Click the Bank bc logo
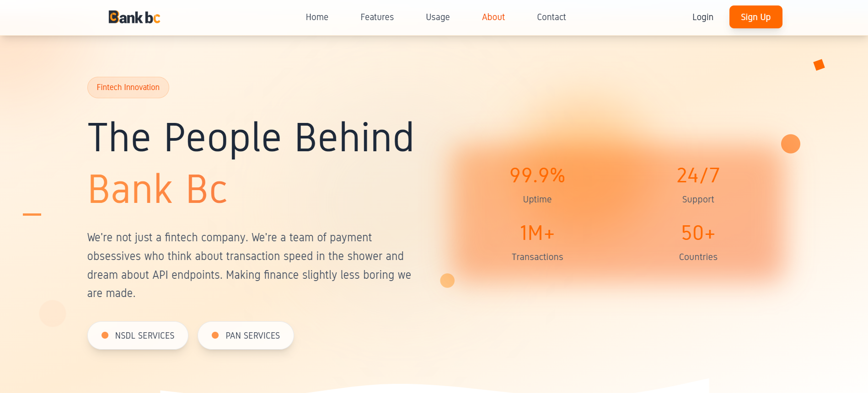This screenshot has height=393, width=868. (x=134, y=17)
